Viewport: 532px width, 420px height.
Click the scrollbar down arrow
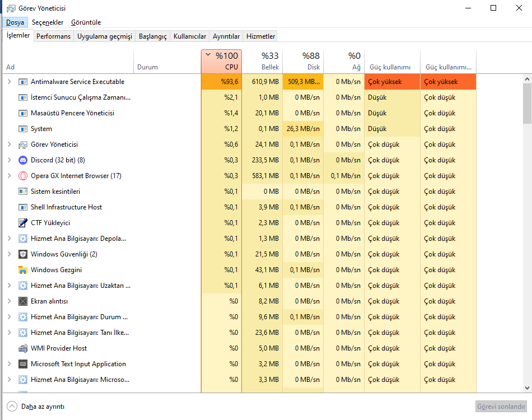pyautogui.click(x=527, y=388)
